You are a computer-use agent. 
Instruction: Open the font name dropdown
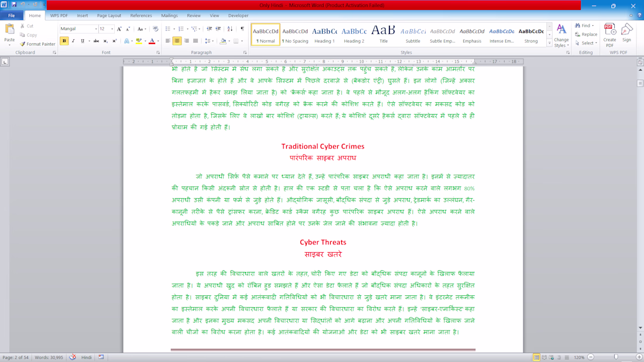[x=96, y=29]
